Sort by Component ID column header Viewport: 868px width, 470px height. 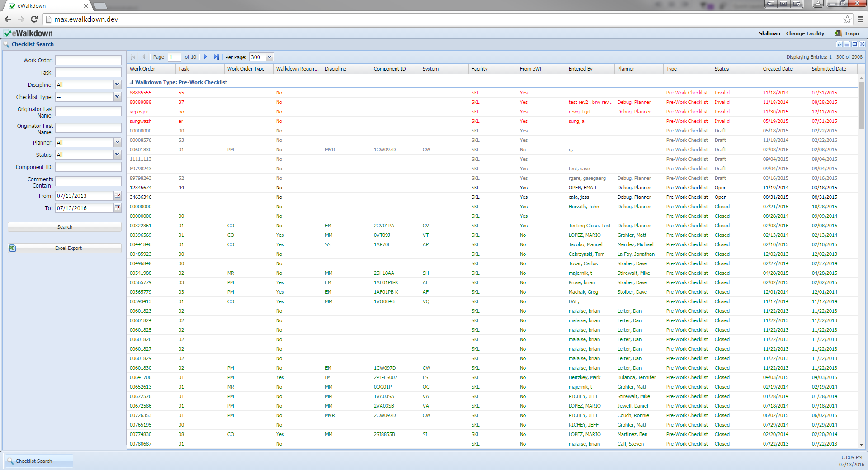[395, 69]
